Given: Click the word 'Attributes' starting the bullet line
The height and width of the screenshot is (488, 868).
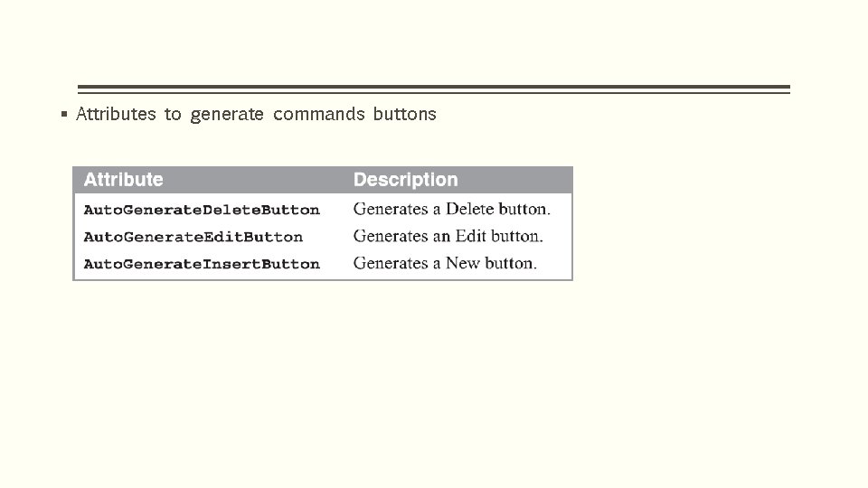Looking at the screenshot, I should click(x=116, y=115).
